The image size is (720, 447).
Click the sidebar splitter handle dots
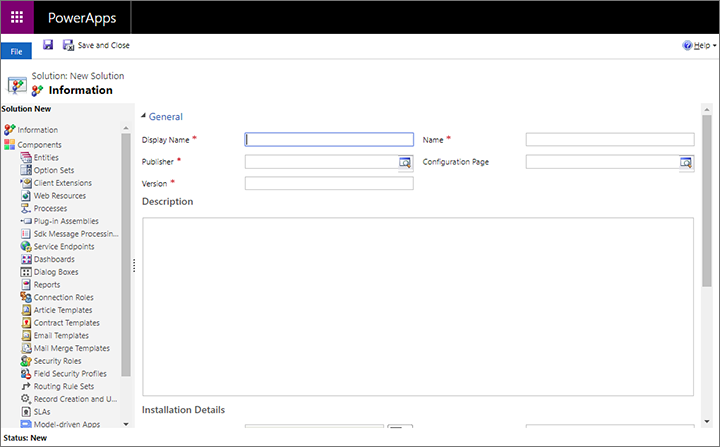pyautogui.click(x=134, y=266)
